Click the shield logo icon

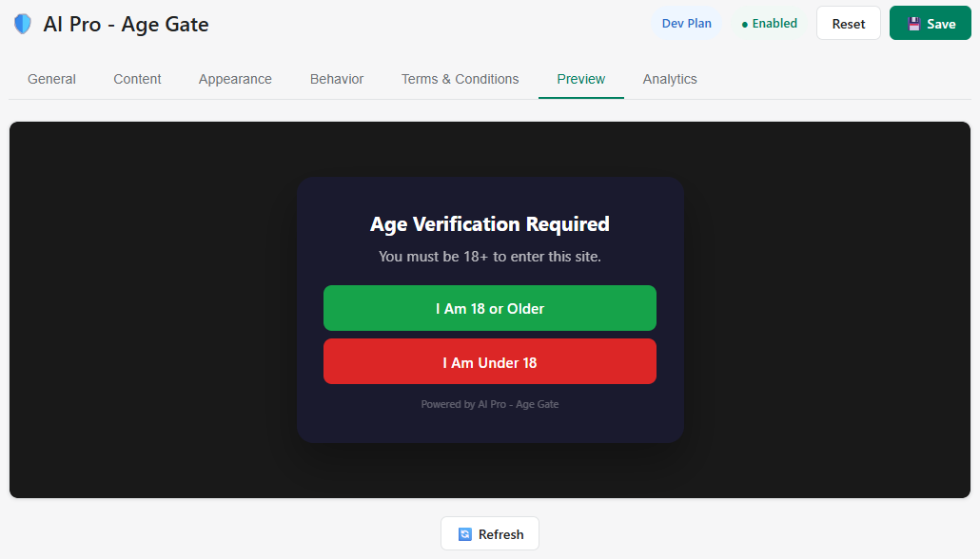click(22, 23)
